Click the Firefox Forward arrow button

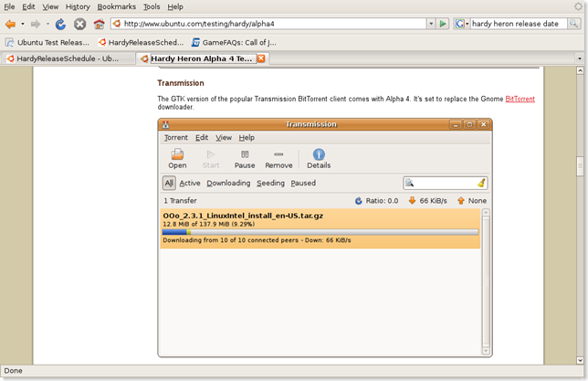(x=36, y=24)
